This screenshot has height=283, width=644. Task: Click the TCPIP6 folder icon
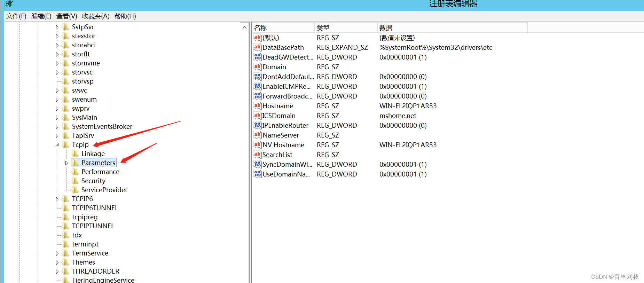(65, 199)
